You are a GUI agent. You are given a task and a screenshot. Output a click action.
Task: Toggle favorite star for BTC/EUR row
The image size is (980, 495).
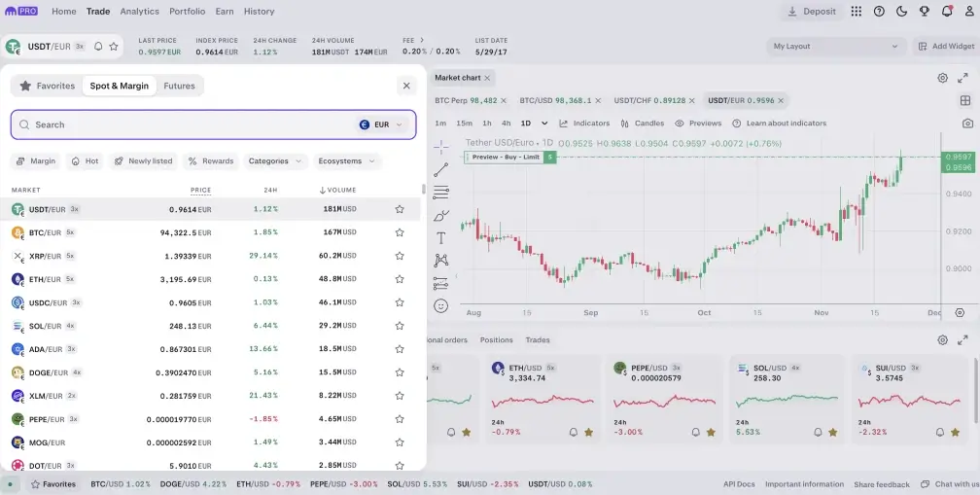(400, 232)
